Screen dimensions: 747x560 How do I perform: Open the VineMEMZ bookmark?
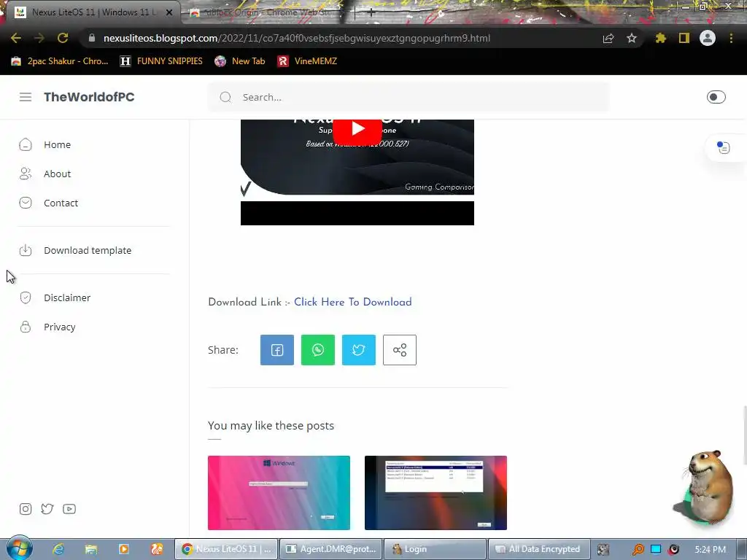[x=307, y=61]
